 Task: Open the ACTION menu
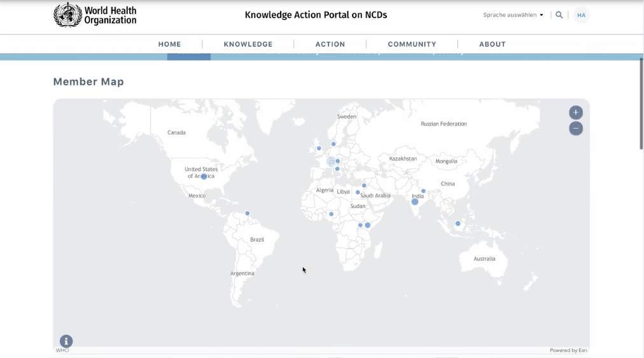(330, 44)
